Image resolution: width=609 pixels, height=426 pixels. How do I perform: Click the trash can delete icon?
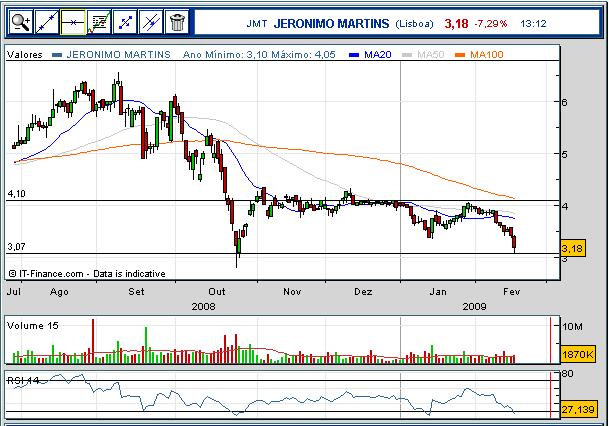pos(177,22)
